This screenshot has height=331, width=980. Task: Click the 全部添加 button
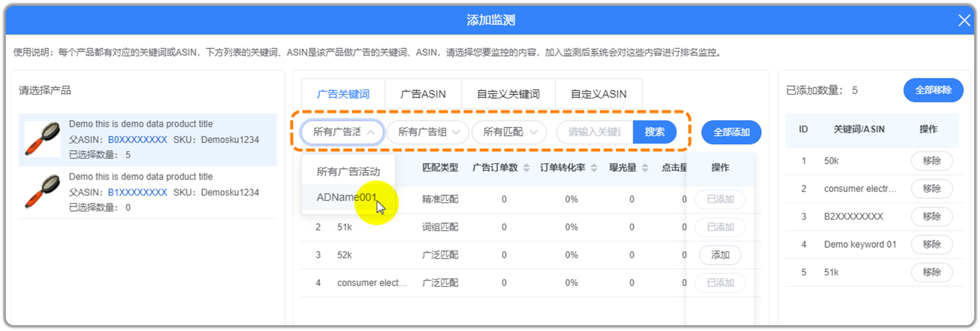coord(732,132)
